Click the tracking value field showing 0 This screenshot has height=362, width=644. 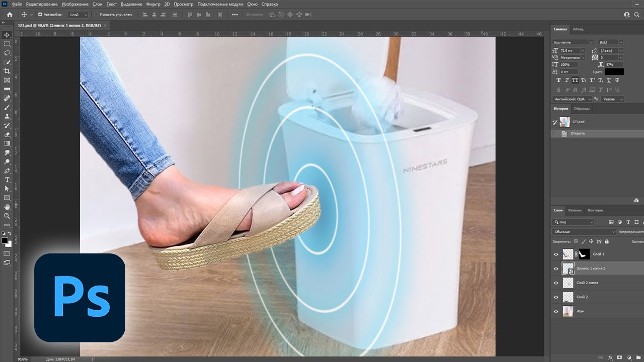coord(611,58)
